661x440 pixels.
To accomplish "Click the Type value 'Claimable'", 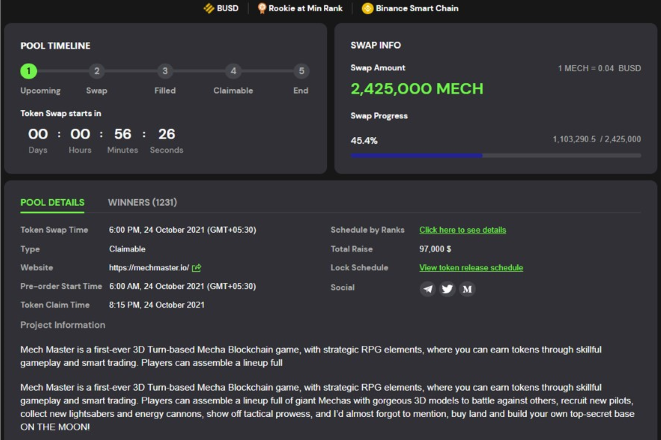I will (127, 249).
